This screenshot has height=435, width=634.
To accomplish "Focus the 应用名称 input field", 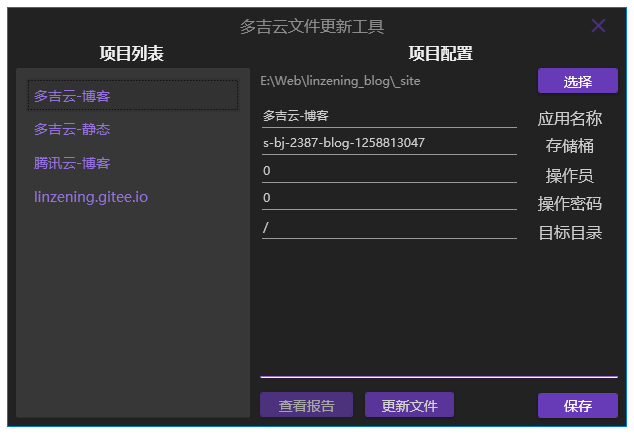I will (x=389, y=116).
